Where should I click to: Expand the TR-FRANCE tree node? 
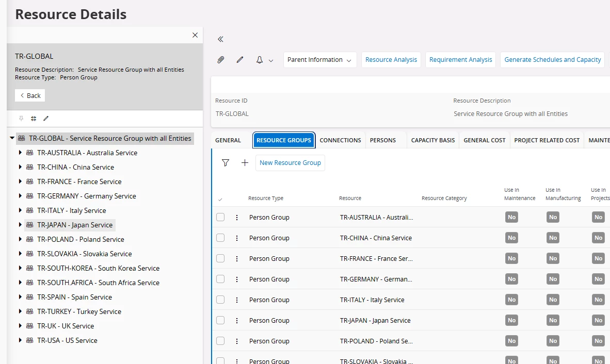click(x=20, y=181)
